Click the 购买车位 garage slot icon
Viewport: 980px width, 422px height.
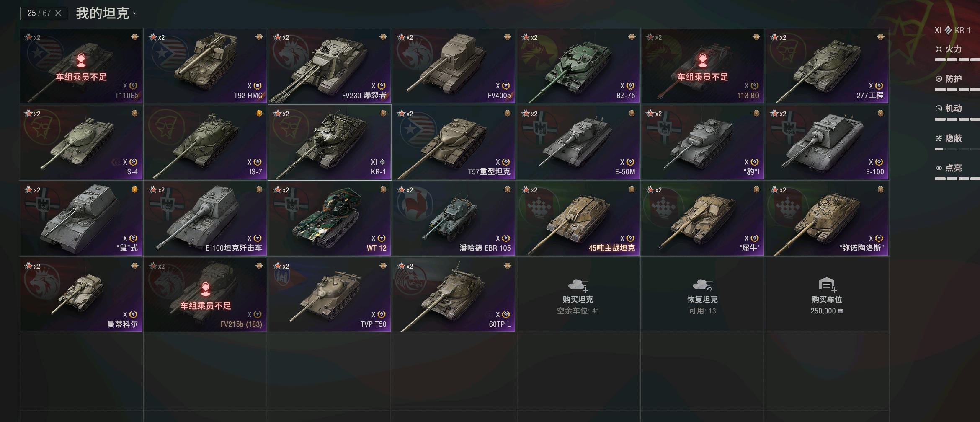(826, 285)
